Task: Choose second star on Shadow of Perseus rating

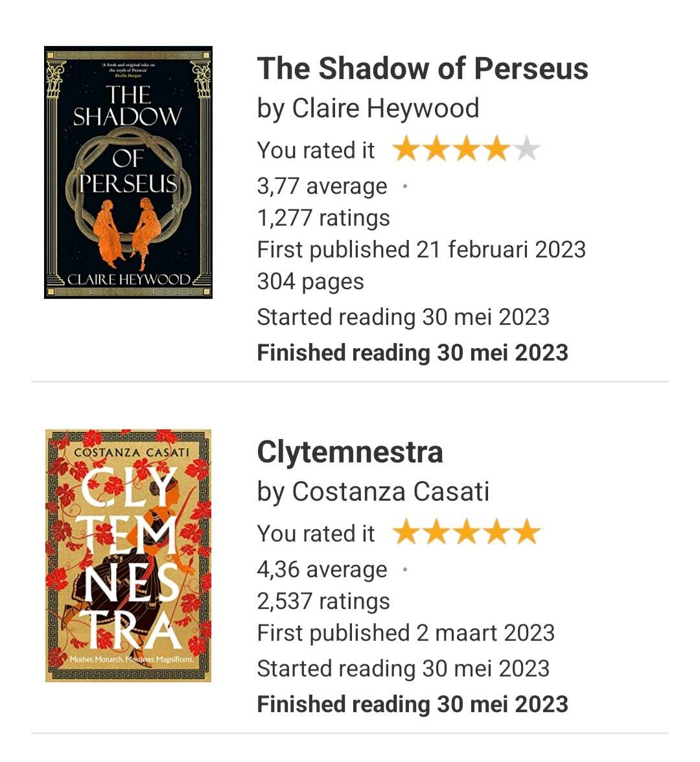Action: tap(436, 150)
